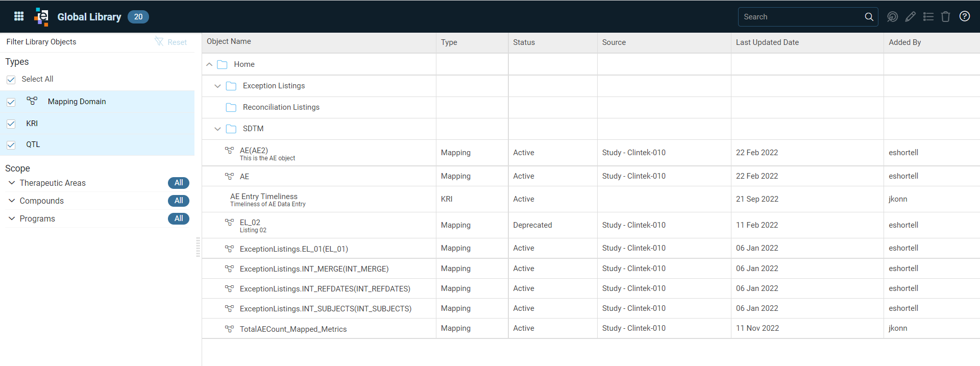This screenshot has height=366, width=980.
Task: Click the pencil edit icon
Action: pos(910,17)
